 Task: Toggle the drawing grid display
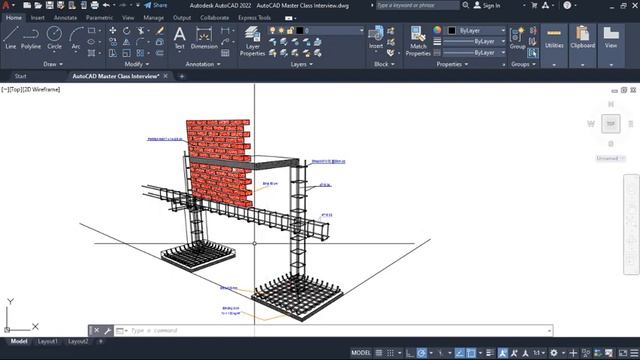point(379,353)
